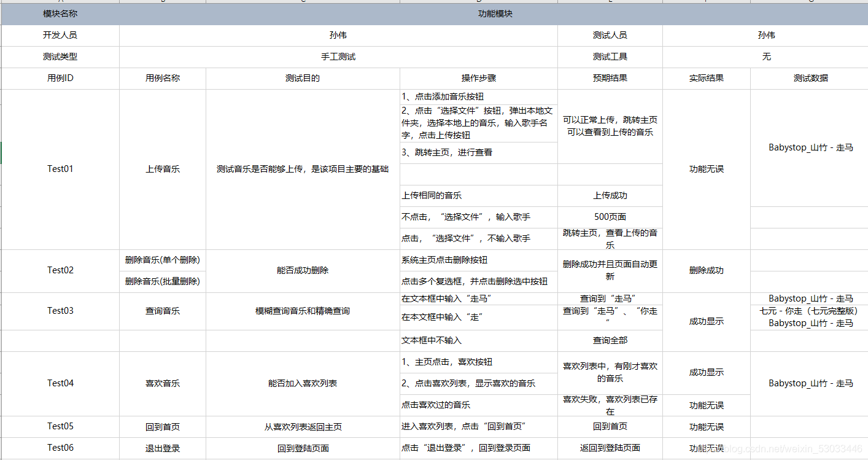Click the 测试类型 label cell

(60, 57)
